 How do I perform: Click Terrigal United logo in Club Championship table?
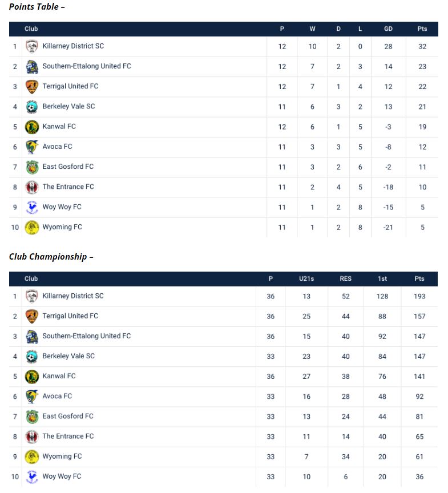point(32,316)
